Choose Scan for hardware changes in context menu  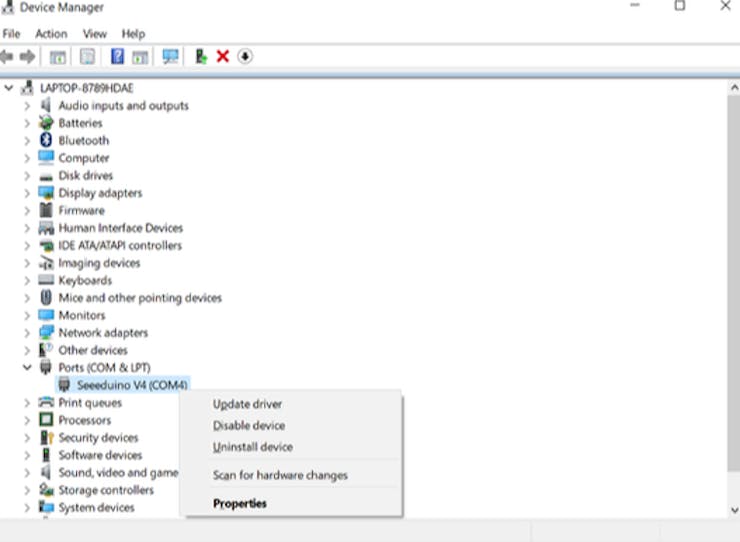(292, 475)
